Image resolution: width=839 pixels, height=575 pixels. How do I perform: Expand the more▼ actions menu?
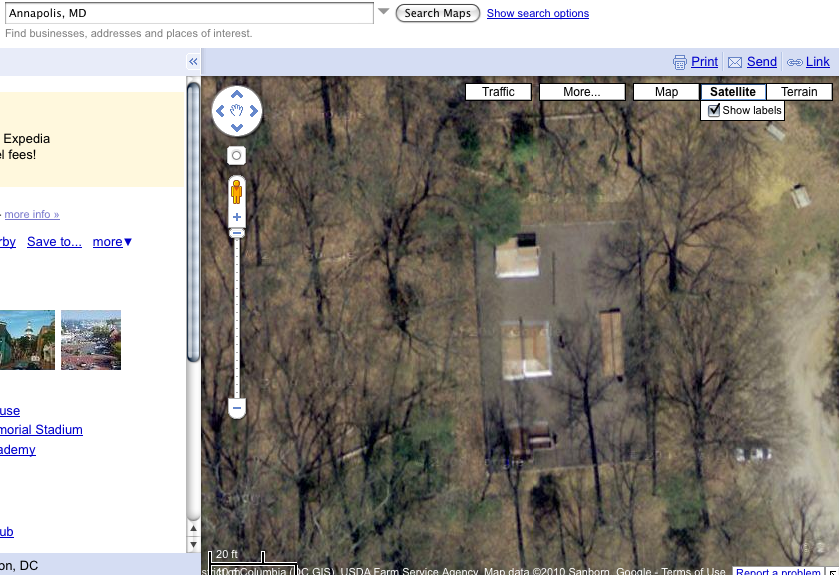click(x=112, y=242)
